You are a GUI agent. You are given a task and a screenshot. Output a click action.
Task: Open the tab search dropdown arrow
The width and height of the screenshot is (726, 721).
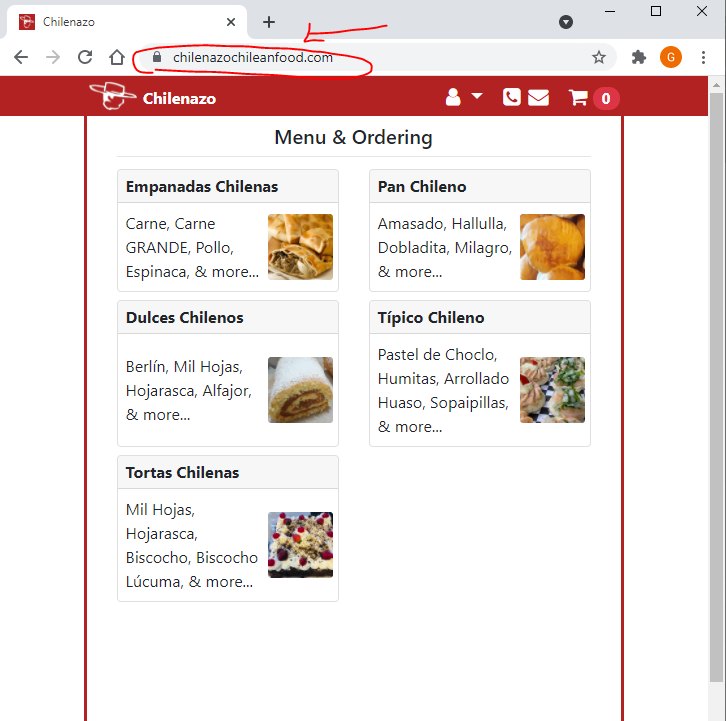565,22
